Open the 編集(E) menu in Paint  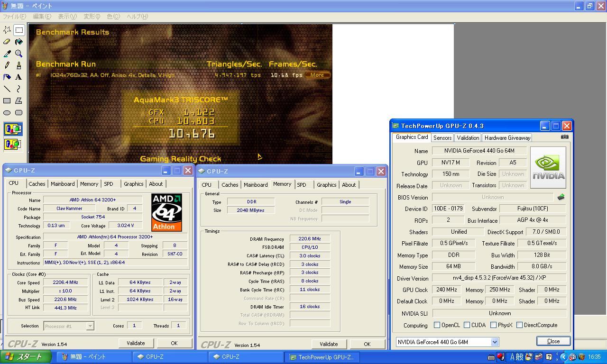pos(42,17)
